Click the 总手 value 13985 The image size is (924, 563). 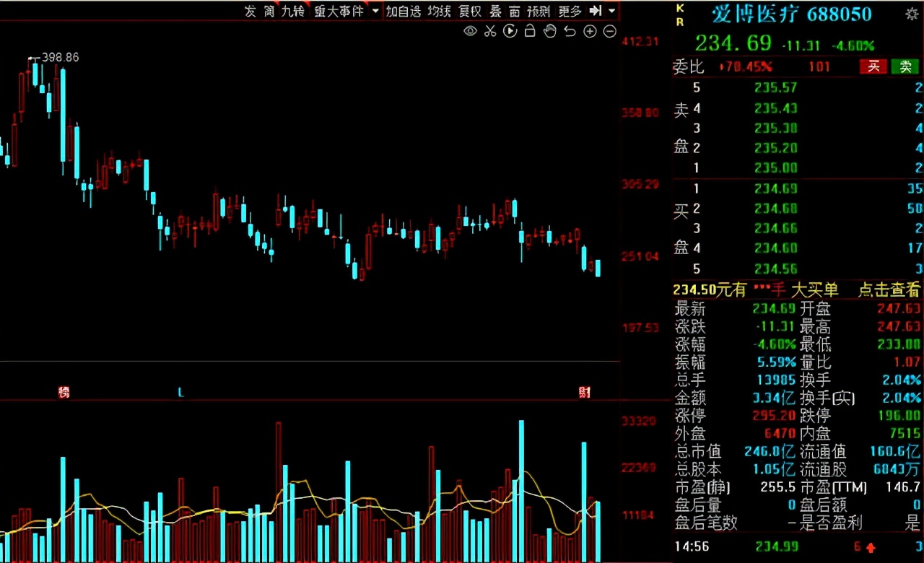click(775, 380)
